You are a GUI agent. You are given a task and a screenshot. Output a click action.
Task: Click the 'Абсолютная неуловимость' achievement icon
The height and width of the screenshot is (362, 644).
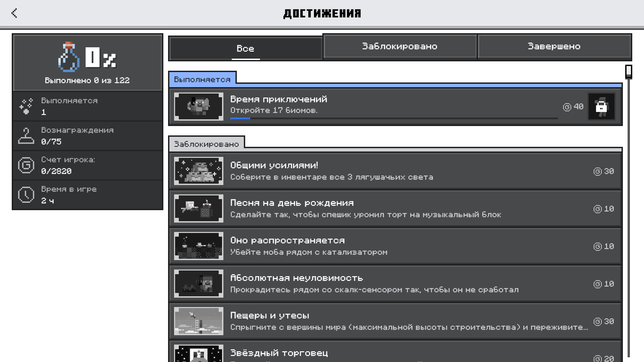click(198, 283)
